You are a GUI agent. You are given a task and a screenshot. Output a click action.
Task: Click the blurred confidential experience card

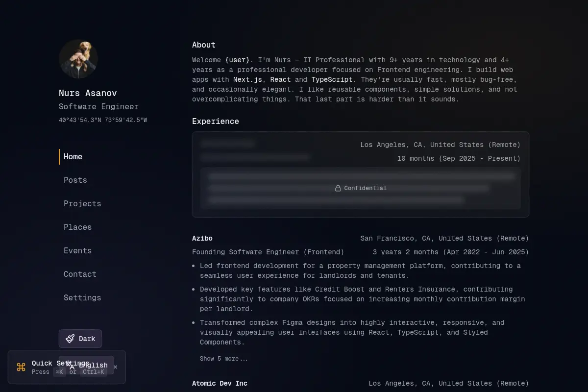[x=361, y=174]
